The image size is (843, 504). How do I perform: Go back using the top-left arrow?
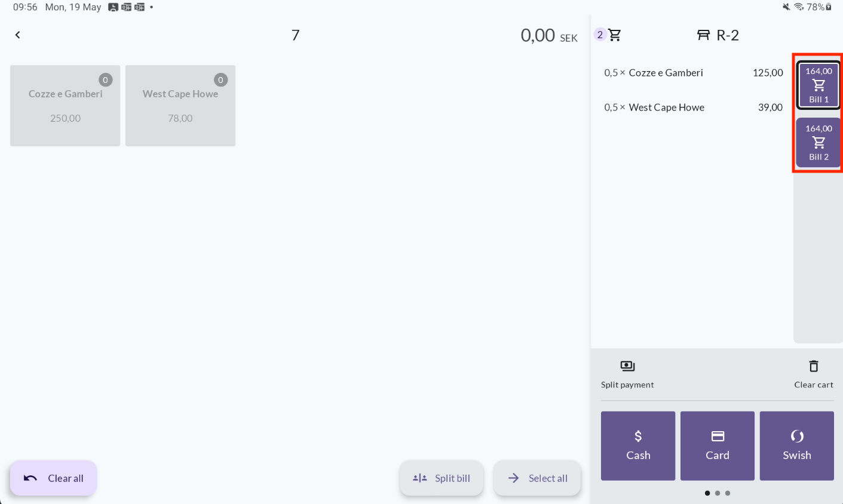point(18,35)
